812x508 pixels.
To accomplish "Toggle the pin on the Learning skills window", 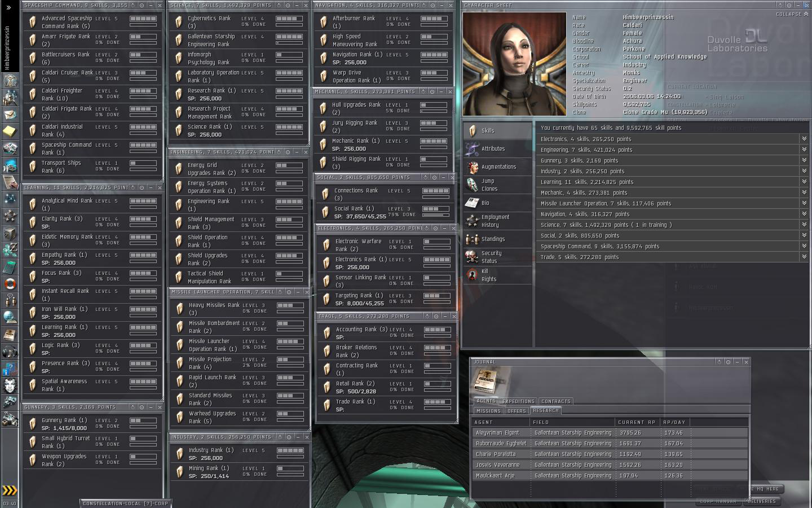I will coord(142,187).
